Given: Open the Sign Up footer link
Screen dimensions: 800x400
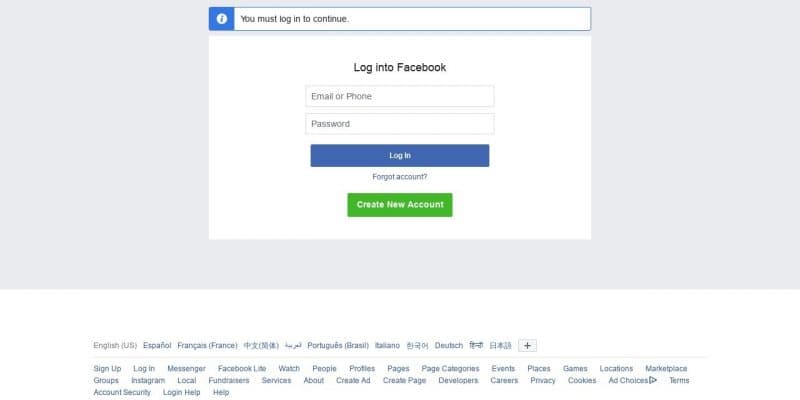Looking at the screenshot, I should [x=107, y=369].
